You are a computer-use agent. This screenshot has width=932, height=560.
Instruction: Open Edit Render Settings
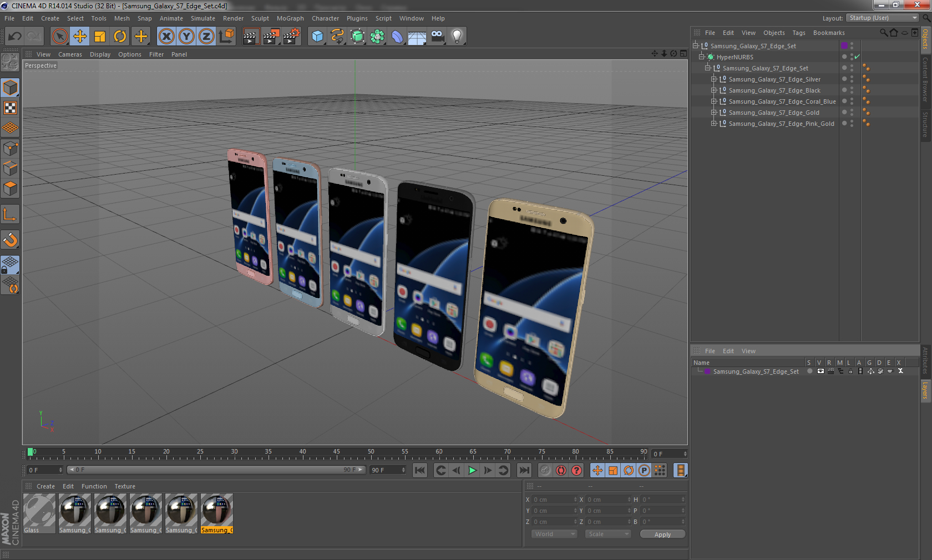(x=292, y=37)
